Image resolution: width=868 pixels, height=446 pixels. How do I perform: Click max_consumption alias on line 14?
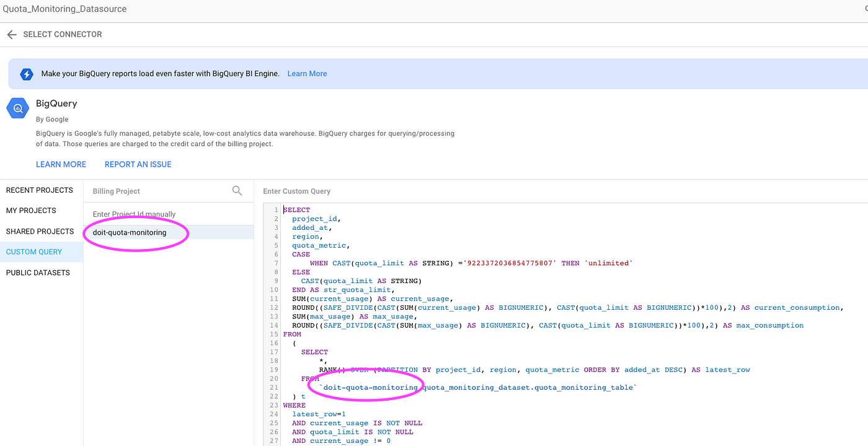point(769,325)
